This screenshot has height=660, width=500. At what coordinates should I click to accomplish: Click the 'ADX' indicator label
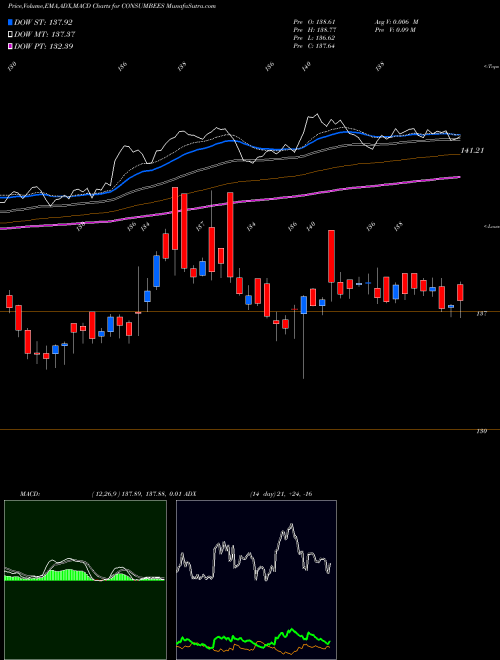[x=190, y=494]
